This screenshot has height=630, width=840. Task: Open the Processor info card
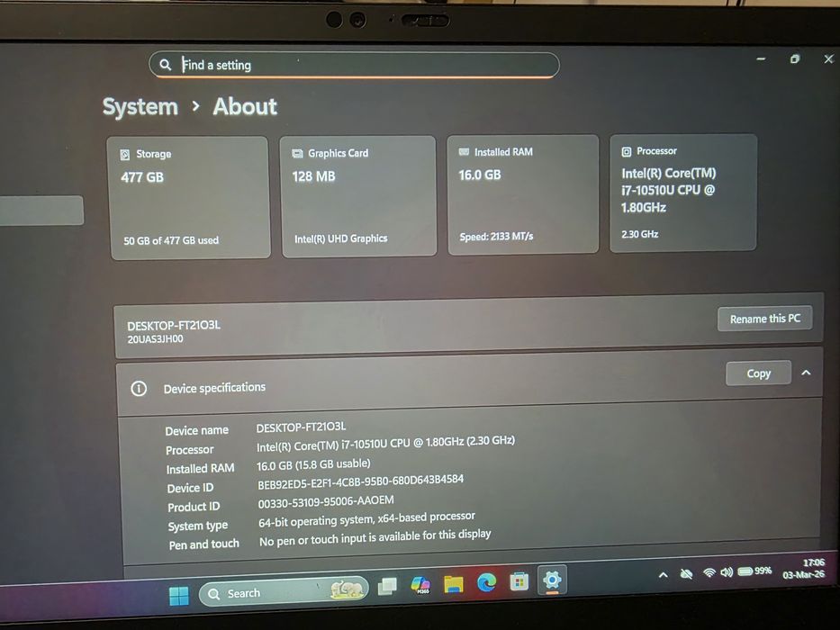coord(683,193)
